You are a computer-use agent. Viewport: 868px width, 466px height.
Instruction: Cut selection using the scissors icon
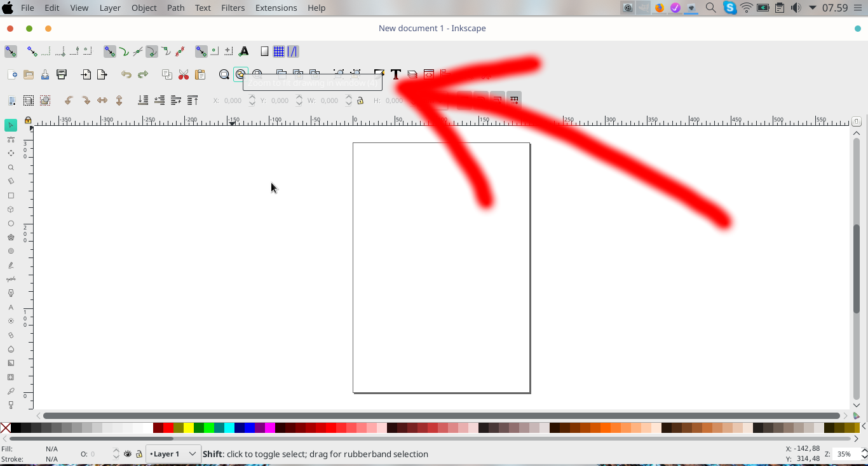click(183, 74)
